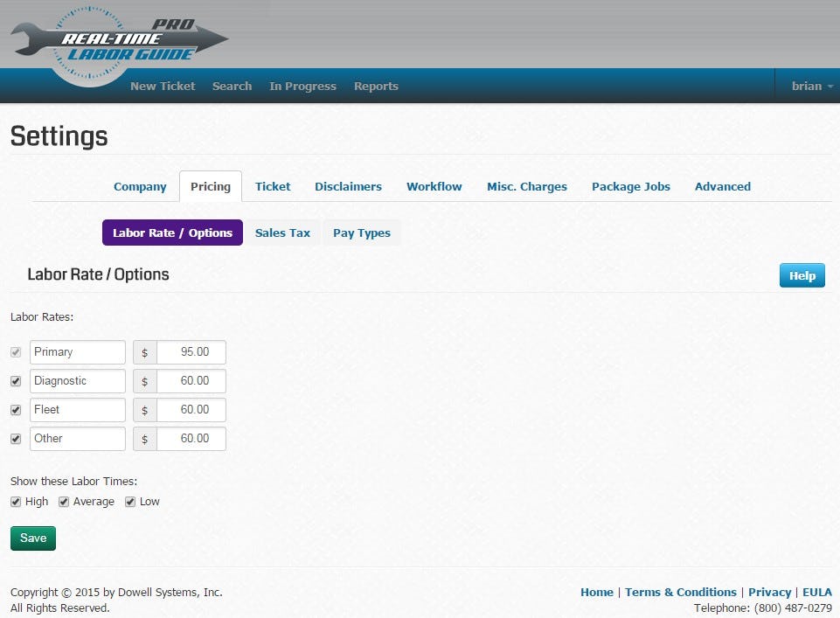Switch to the Sales Tax tab
Viewport: 840px width, 618px height.
[282, 233]
